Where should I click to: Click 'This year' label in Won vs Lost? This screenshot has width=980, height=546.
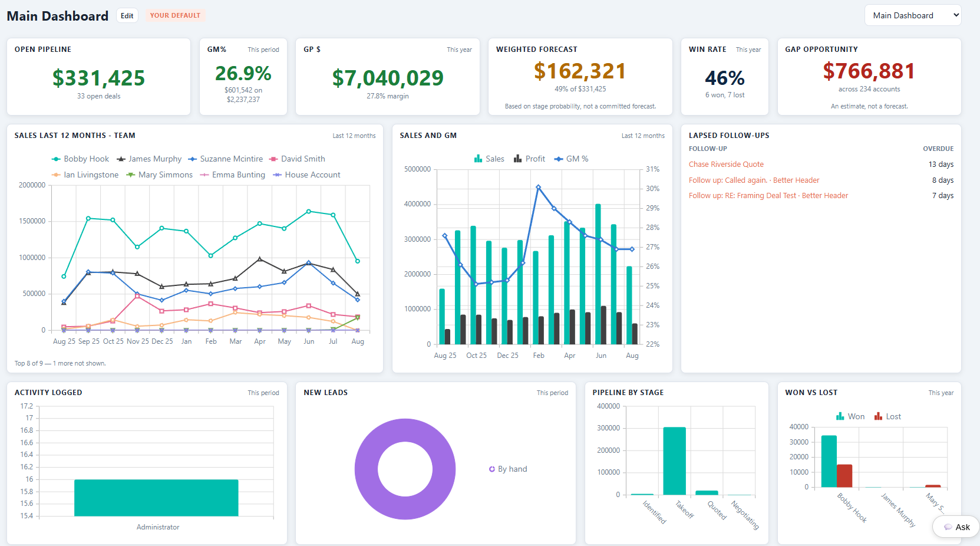(941, 393)
